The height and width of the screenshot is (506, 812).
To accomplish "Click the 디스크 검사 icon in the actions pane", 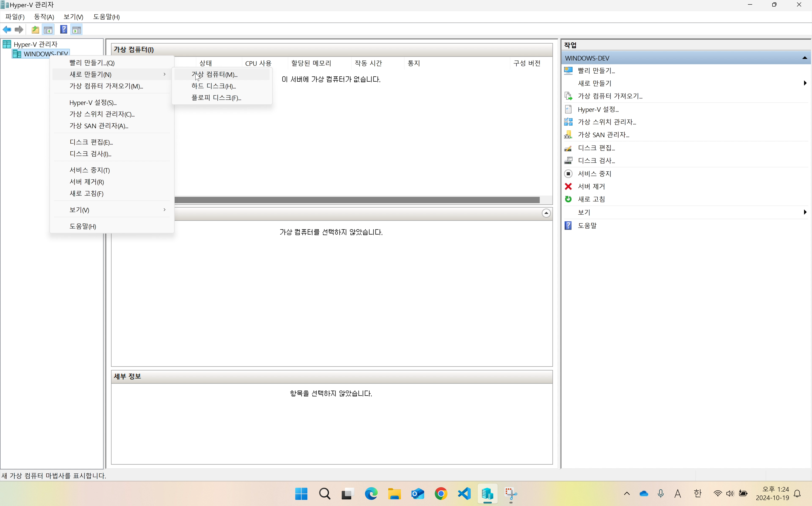I will point(568,161).
